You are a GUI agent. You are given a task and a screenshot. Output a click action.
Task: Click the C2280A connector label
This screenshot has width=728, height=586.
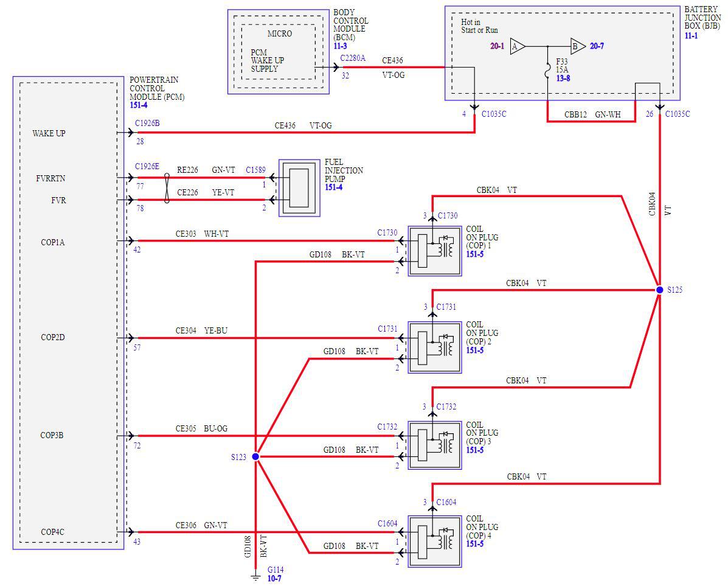click(x=353, y=58)
